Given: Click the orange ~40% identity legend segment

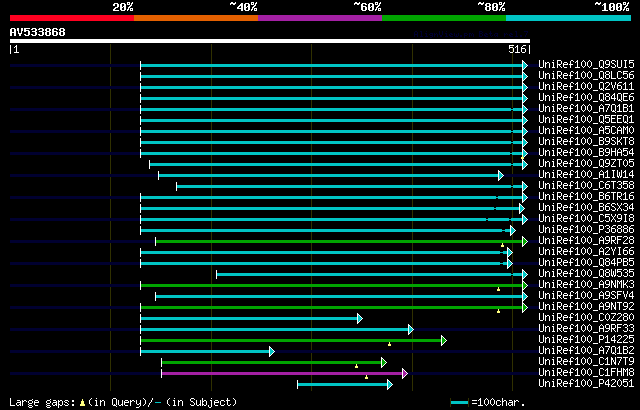Looking at the screenshot, I should click(x=196, y=18).
